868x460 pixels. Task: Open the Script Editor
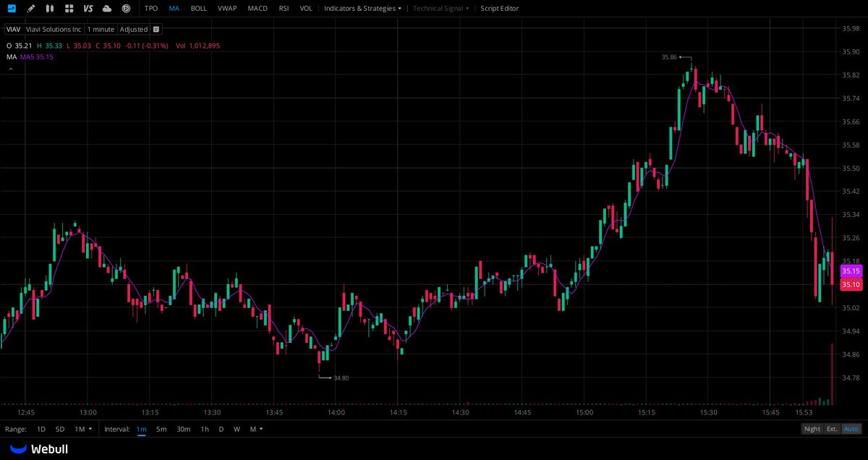pos(500,9)
